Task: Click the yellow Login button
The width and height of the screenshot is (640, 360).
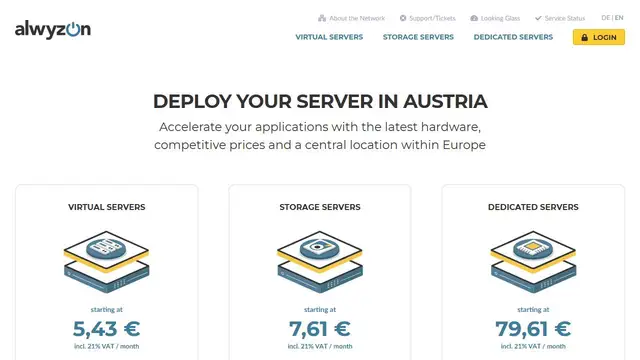Action: coord(598,37)
